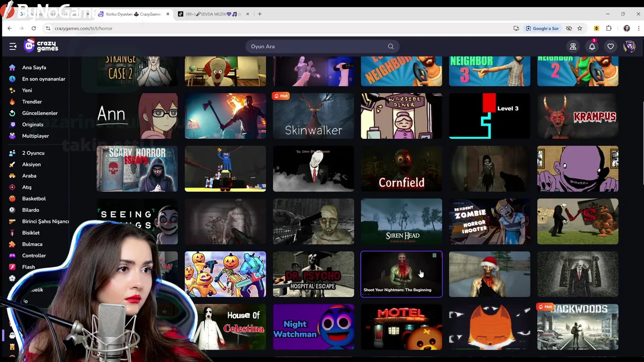
Task: Open Dr. Psycho Hospital Escape game
Action: coord(313,275)
